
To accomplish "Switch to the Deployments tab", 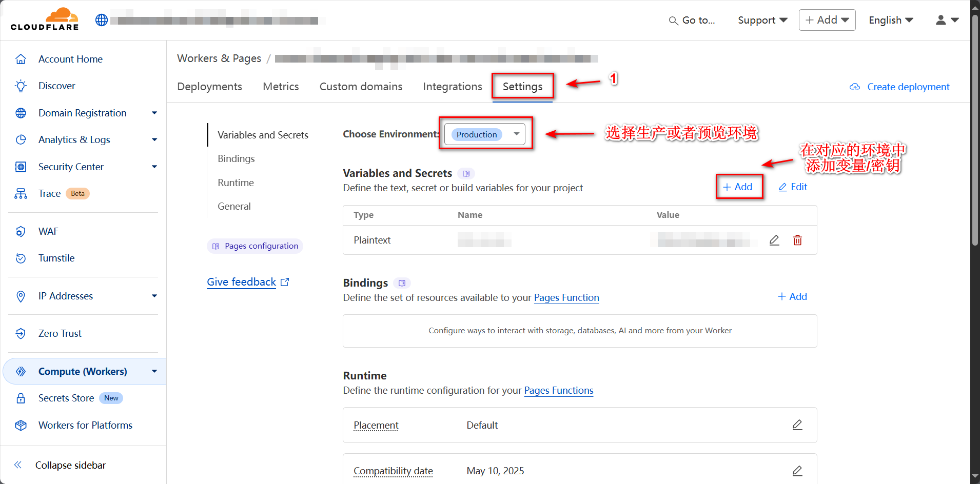I will (x=209, y=87).
